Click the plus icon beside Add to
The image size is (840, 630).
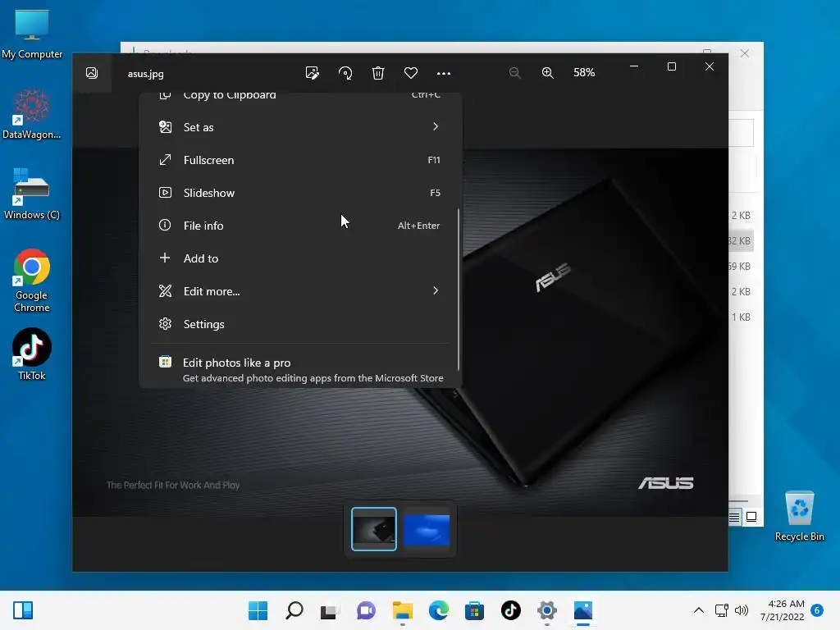[165, 258]
